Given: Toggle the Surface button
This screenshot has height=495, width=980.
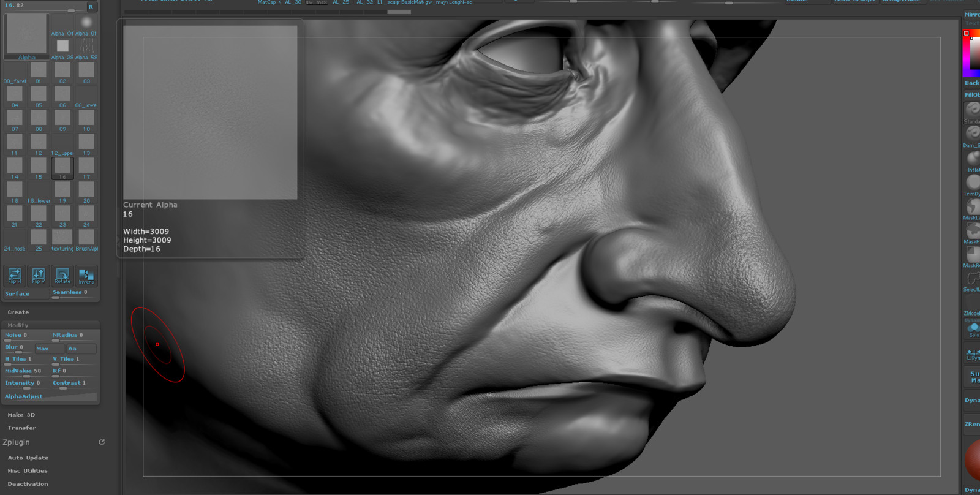Looking at the screenshot, I should click(x=26, y=294).
